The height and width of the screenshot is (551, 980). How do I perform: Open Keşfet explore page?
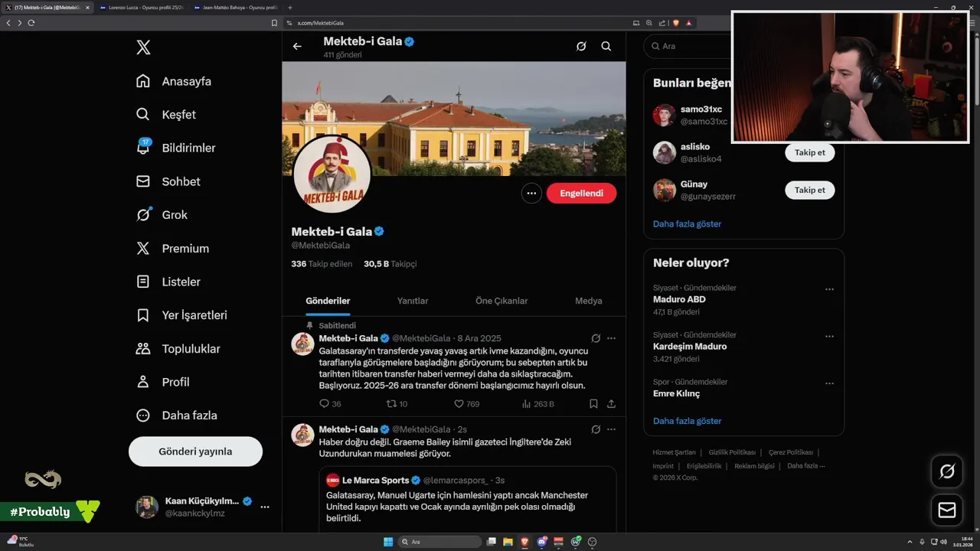click(166, 115)
